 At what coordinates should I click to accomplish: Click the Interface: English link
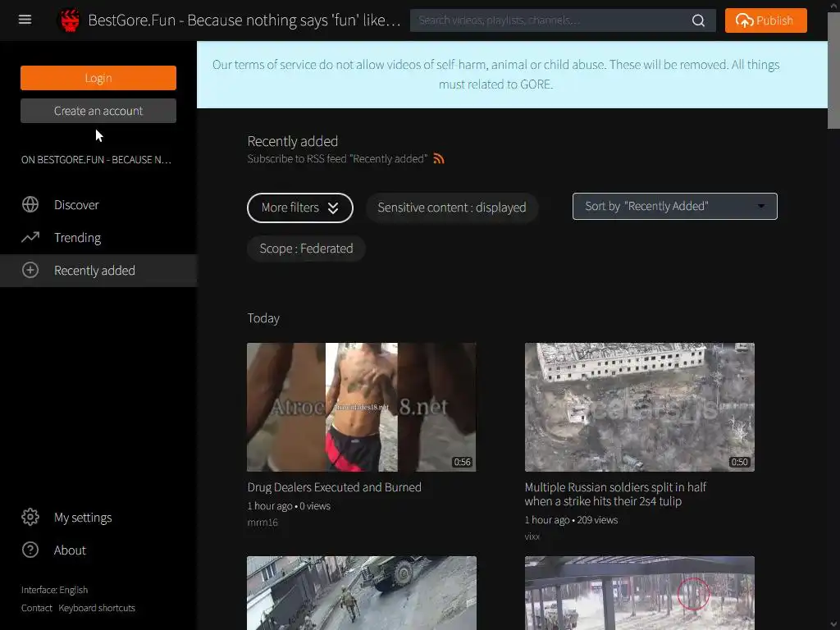click(x=55, y=589)
